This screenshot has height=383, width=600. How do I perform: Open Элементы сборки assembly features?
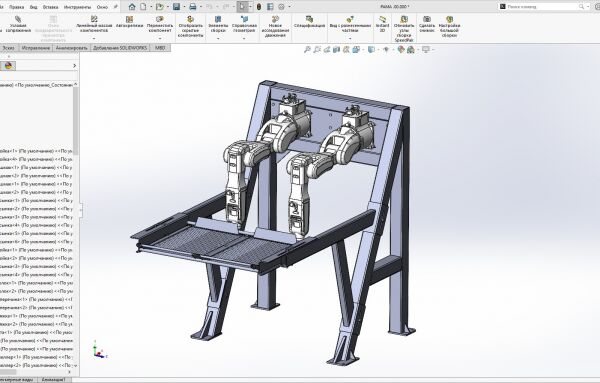(x=218, y=23)
